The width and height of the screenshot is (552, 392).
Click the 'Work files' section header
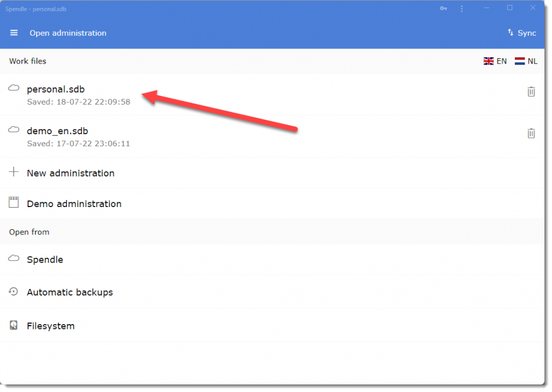point(28,61)
